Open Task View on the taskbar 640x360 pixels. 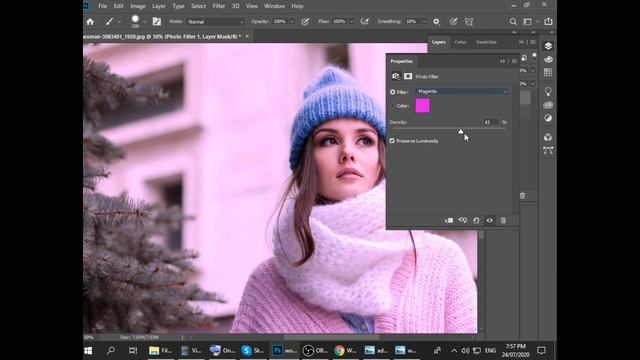(x=133, y=350)
